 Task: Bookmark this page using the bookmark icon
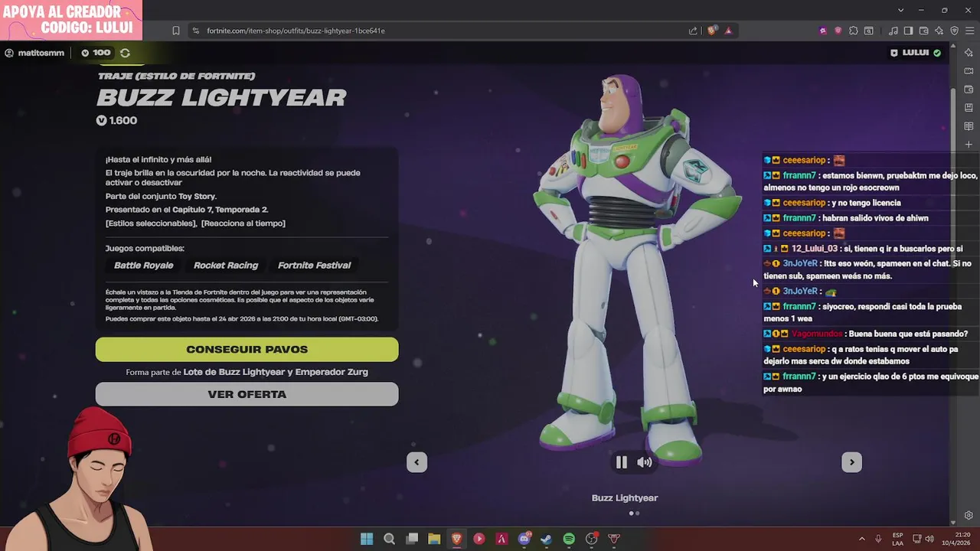[176, 31]
